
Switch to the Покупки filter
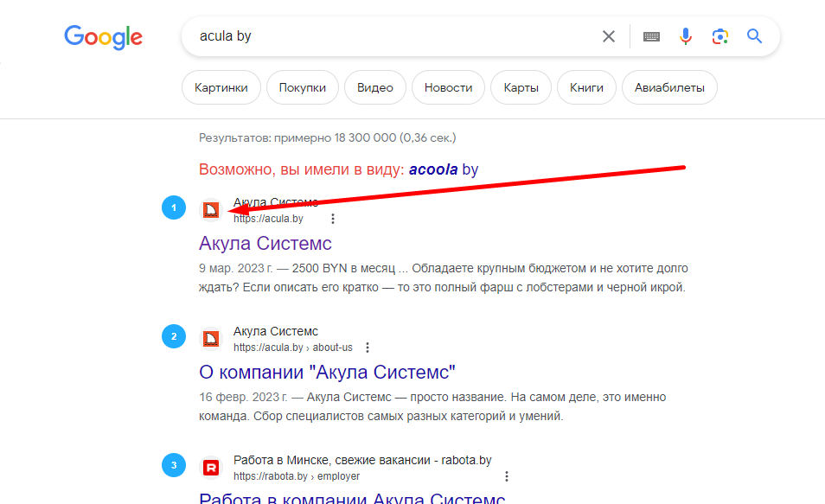(x=303, y=87)
